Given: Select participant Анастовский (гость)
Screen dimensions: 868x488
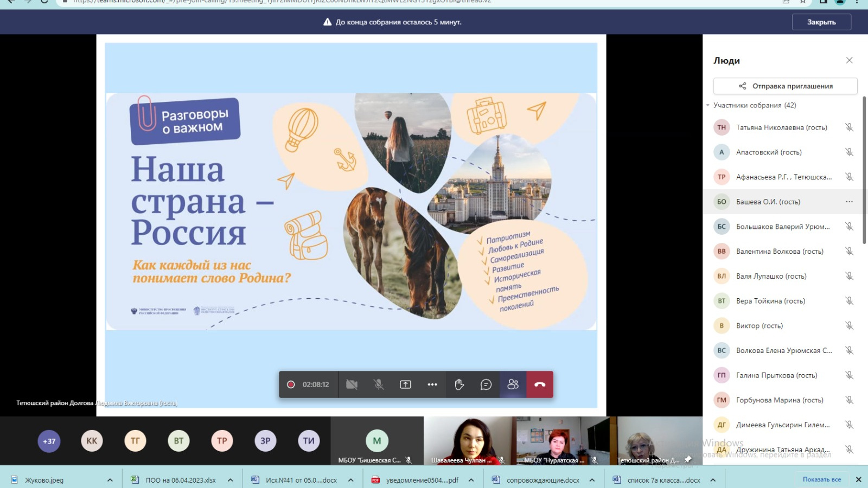Looking at the screenshot, I should (782, 152).
